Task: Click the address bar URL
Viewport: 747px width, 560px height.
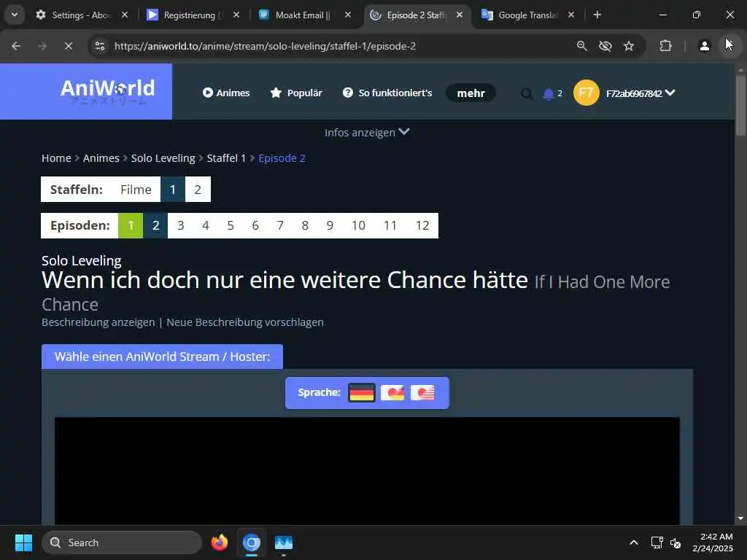Action: coord(265,46)
